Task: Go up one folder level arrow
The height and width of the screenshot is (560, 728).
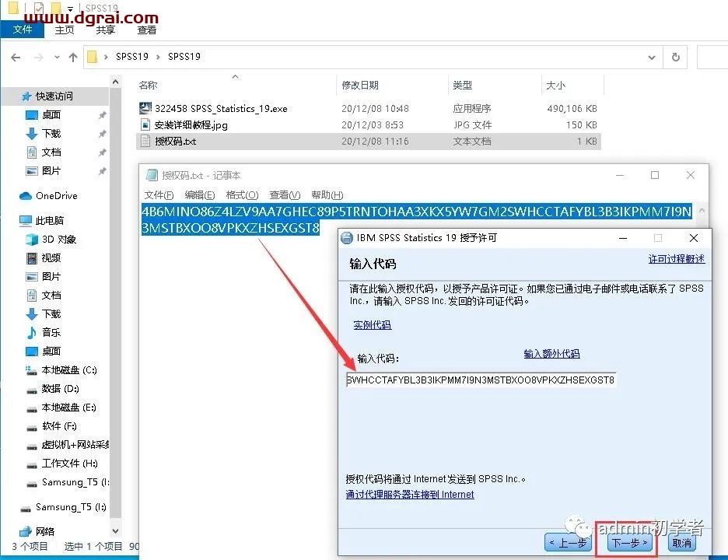Action: tap(73, 57)
